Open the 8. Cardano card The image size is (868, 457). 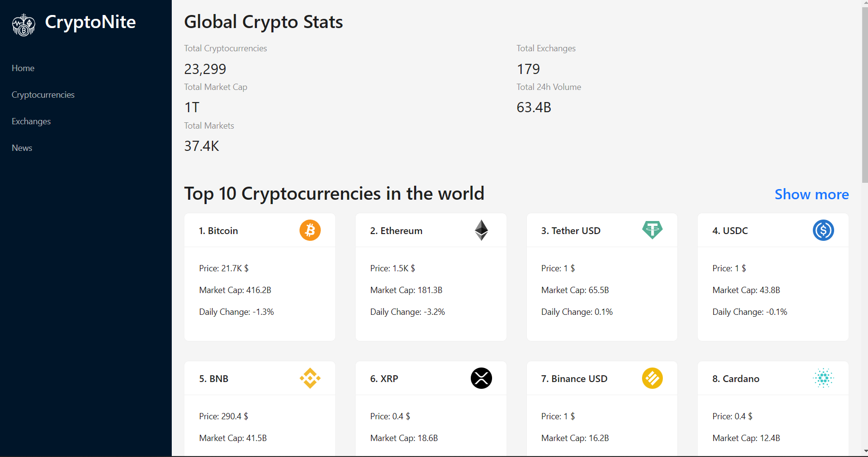pyautogui.click(x=773, y=408)
